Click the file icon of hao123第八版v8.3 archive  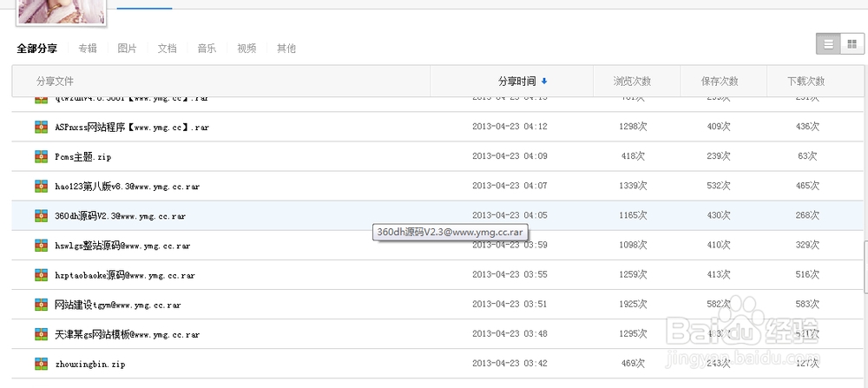click(41, 186)
